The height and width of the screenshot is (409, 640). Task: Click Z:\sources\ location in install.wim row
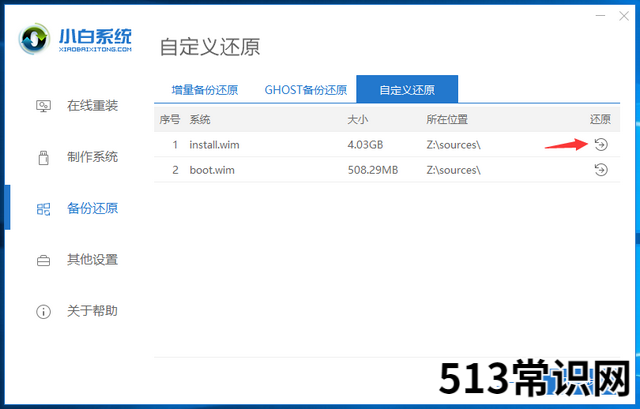453,145
